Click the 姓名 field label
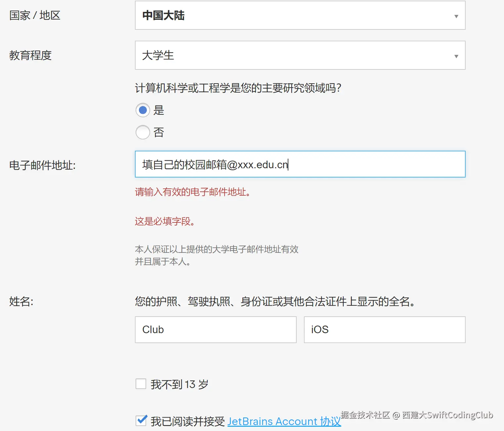504x431 pixels. click(21, 301)
